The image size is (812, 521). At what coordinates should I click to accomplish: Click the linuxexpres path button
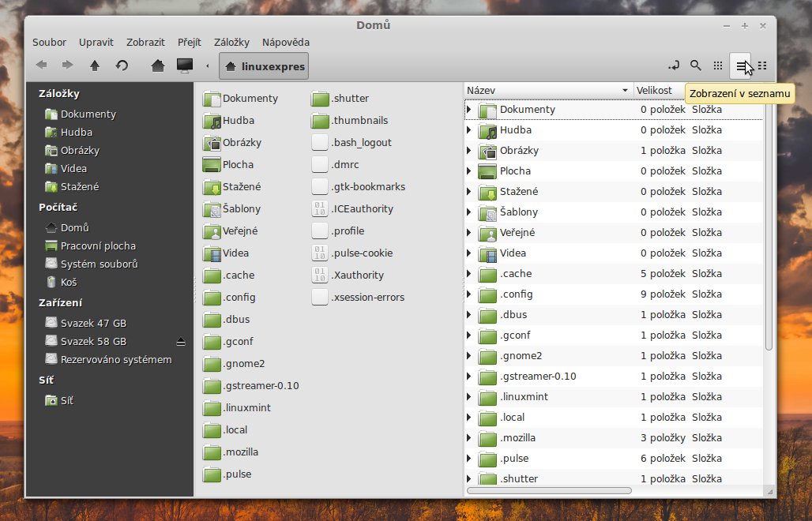coord(264,66)
